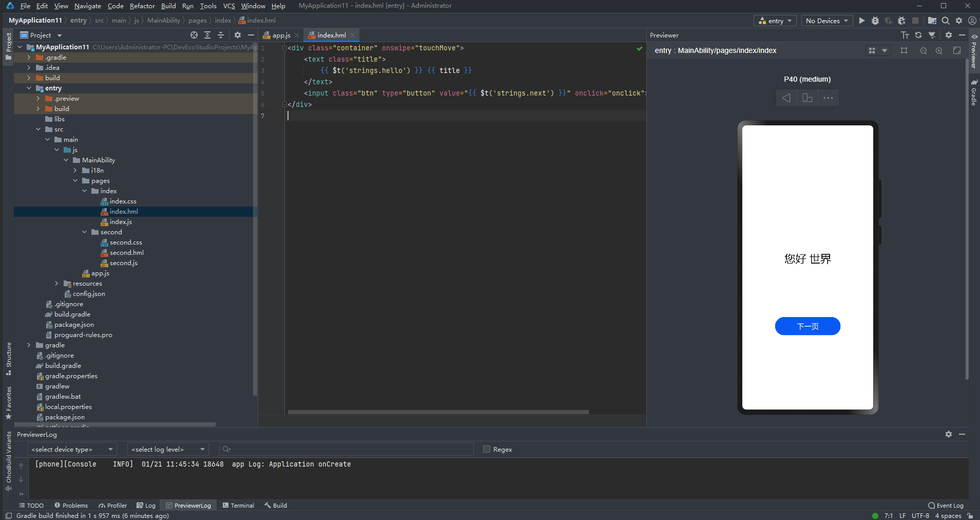Click UTF-8 encoding in status bar
This screenshot has height=520, width=980.
920,515
